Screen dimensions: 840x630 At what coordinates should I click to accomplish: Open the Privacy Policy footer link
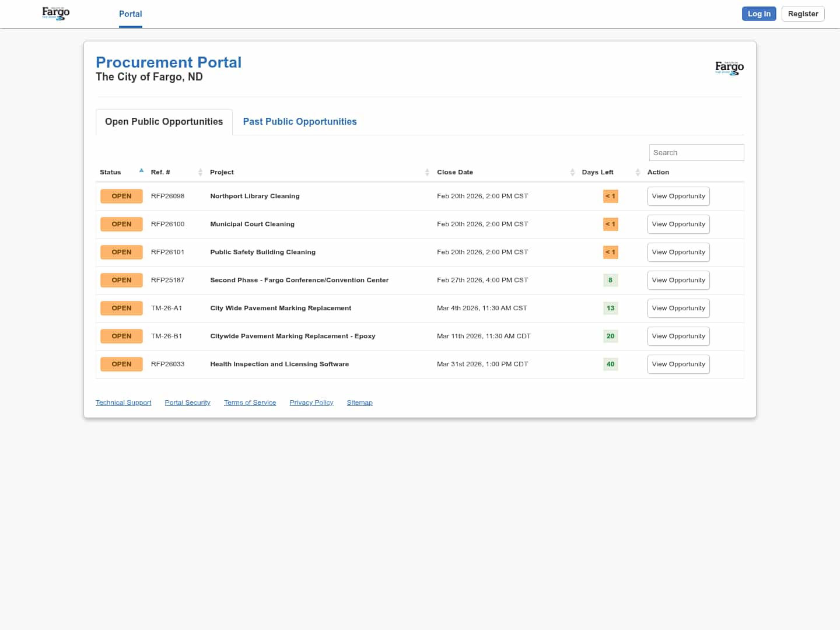pyautogui.click(x=311, y=402)
